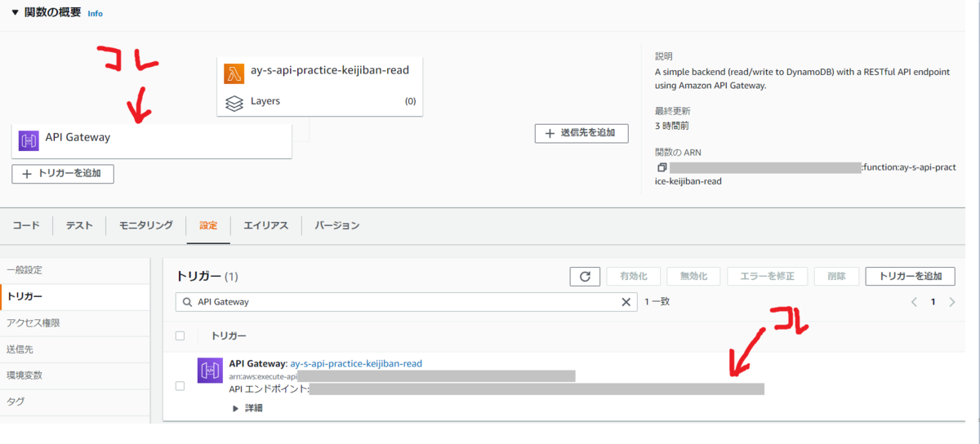Focus the trigger search field
This screenshot has width=980, height=444.
coord(406,302)
